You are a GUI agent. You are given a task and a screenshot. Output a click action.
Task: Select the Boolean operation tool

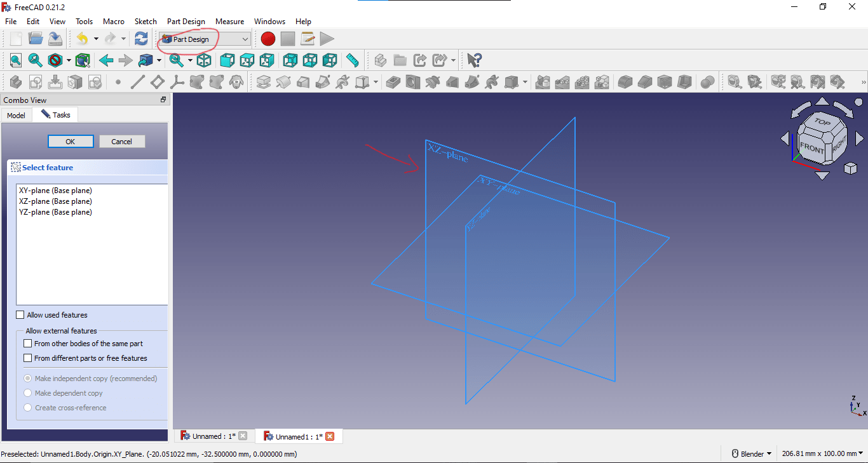click(x=707, y=82)
